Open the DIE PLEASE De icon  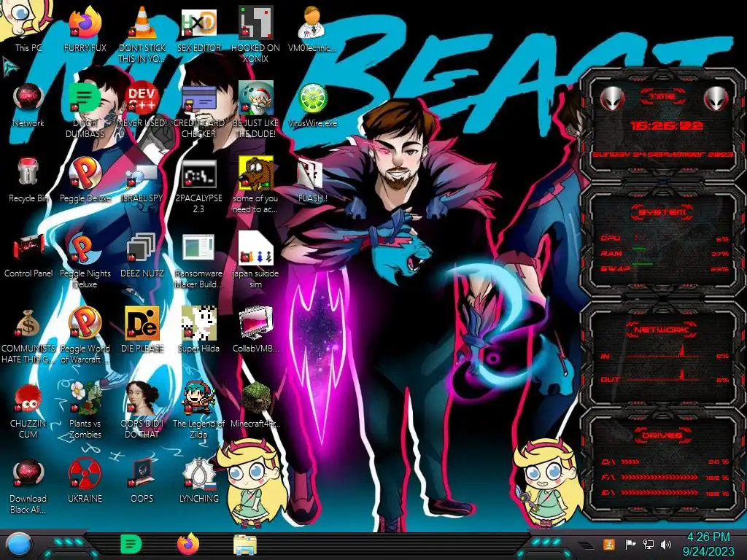tap(142, 323)
